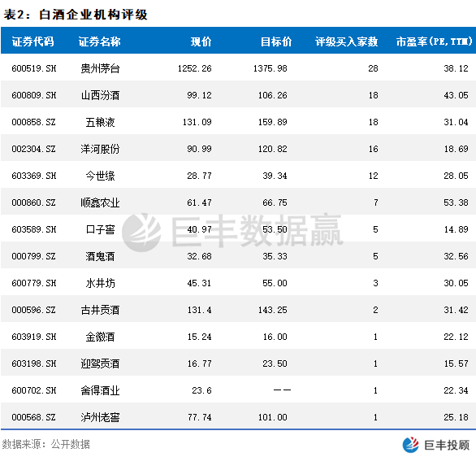Select the 贵州茅台 stock name
The height and width of the screenshot is (457, 476).
coord(100,68)
